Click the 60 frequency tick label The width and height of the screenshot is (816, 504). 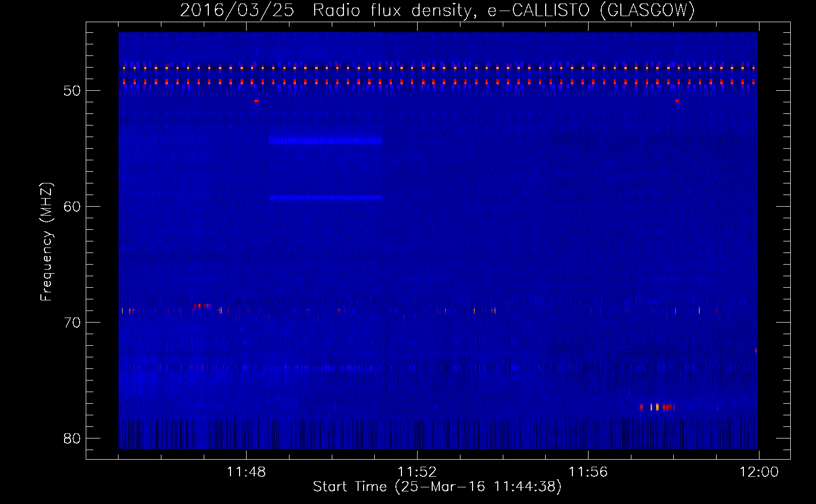pyautogui.click(x=72, y=207)
